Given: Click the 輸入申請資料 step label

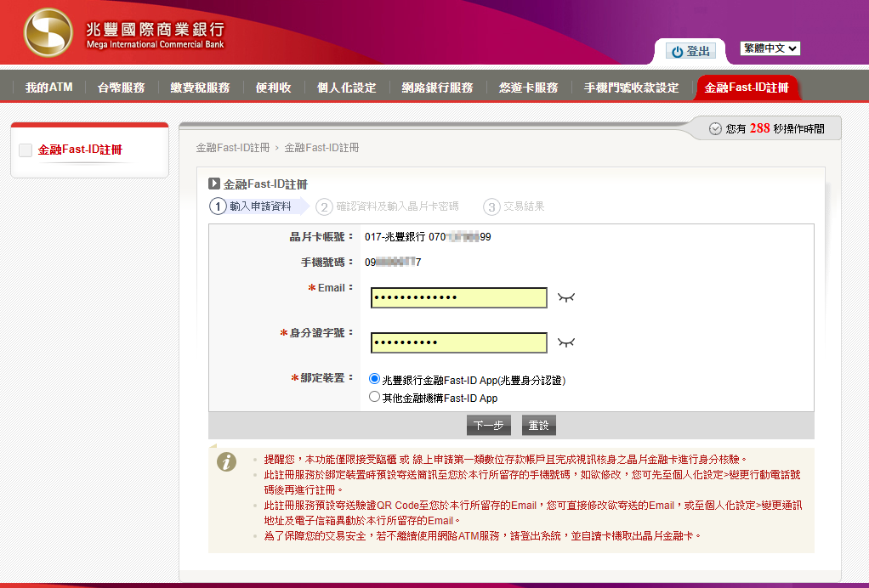Looking at the screenshot, I should click(x=260, y=206).
